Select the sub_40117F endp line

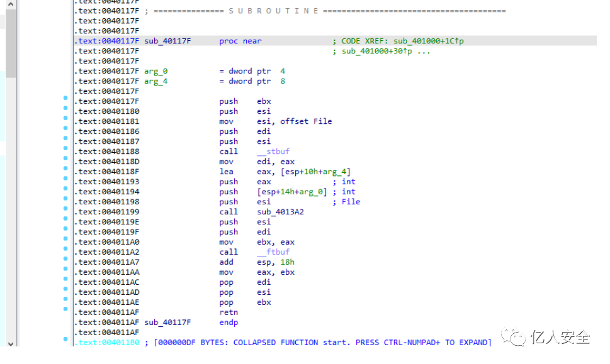point(191,323)
